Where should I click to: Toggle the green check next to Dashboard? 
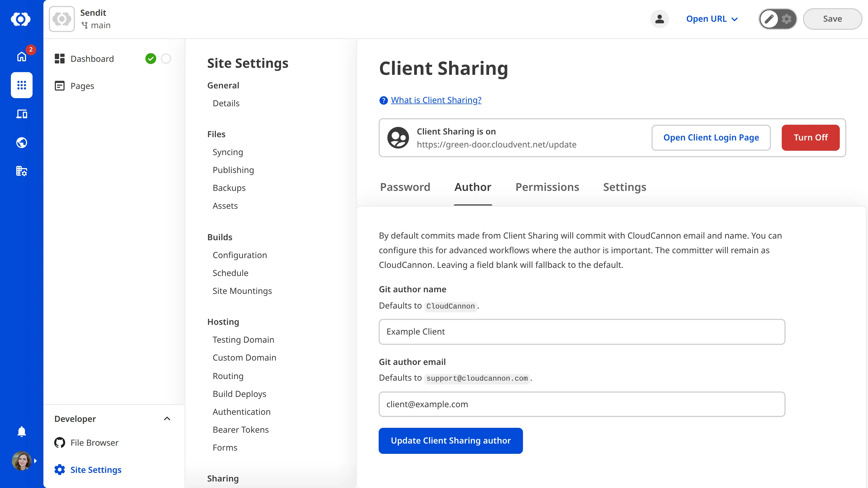click(x=151, y=58)
